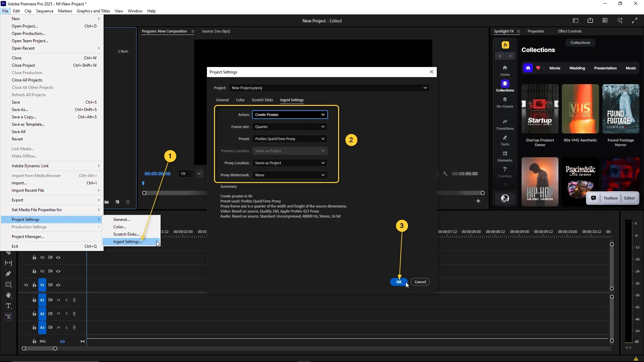Image resolution: width=644 pixels, height=362 pixels.
Task: Open the user avatar in Spotlight FX
Action: point(505,198)
